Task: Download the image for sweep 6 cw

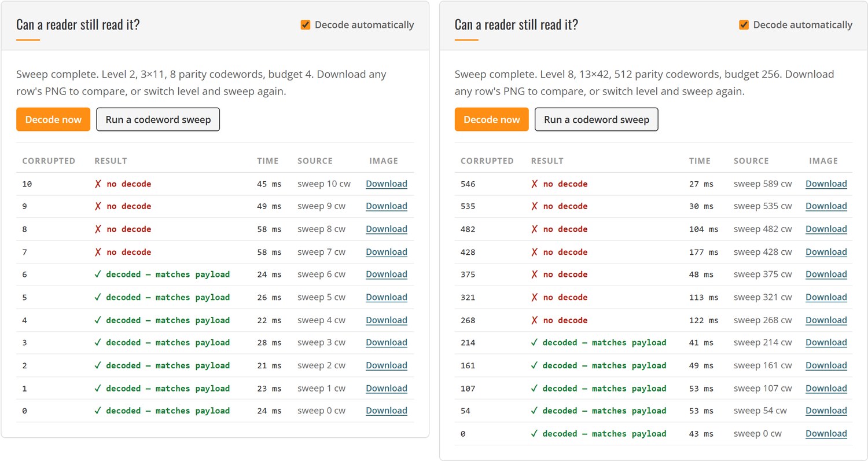Action: tap(387, 275)
